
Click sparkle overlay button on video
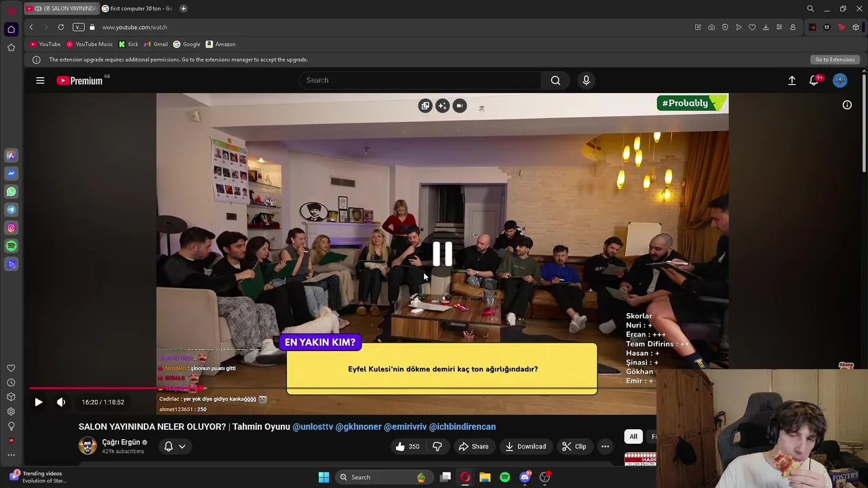click(x=442, y=106)
